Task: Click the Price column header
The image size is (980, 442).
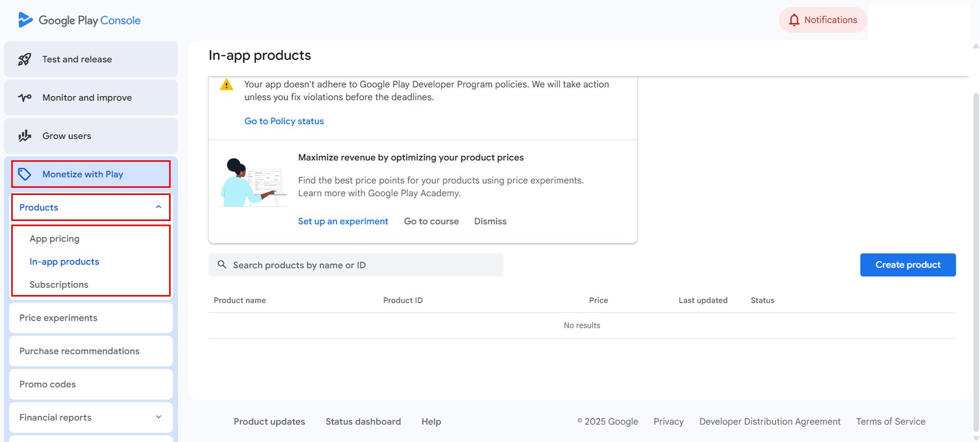Action: click(x=598, y=300)
